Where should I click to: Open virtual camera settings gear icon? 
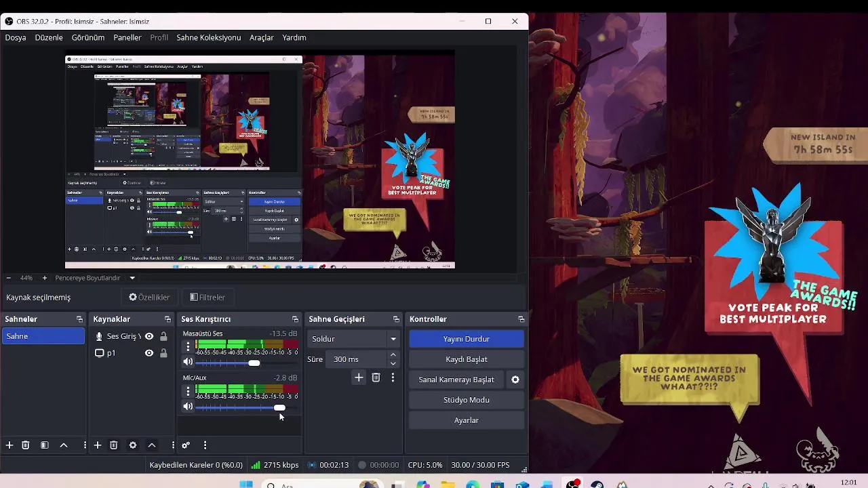click(x=515, y=380)
